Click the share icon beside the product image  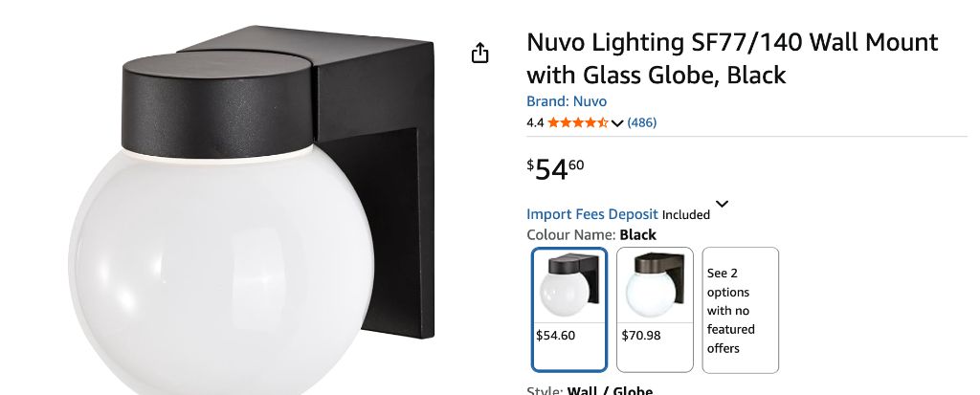click(x=479, y=54)
